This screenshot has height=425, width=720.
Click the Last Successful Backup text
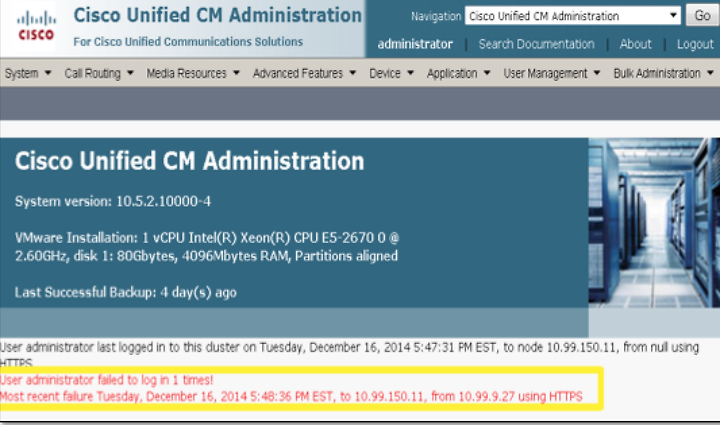(125, 292)
